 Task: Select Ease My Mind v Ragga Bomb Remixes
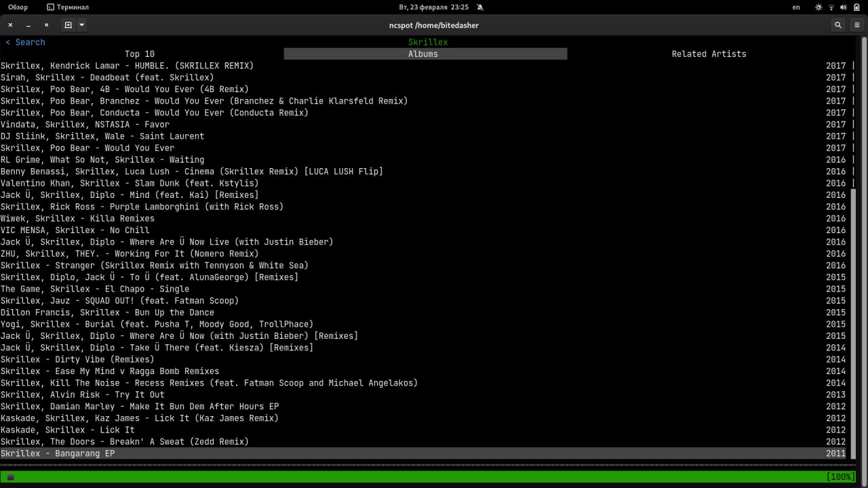[423, 371]
